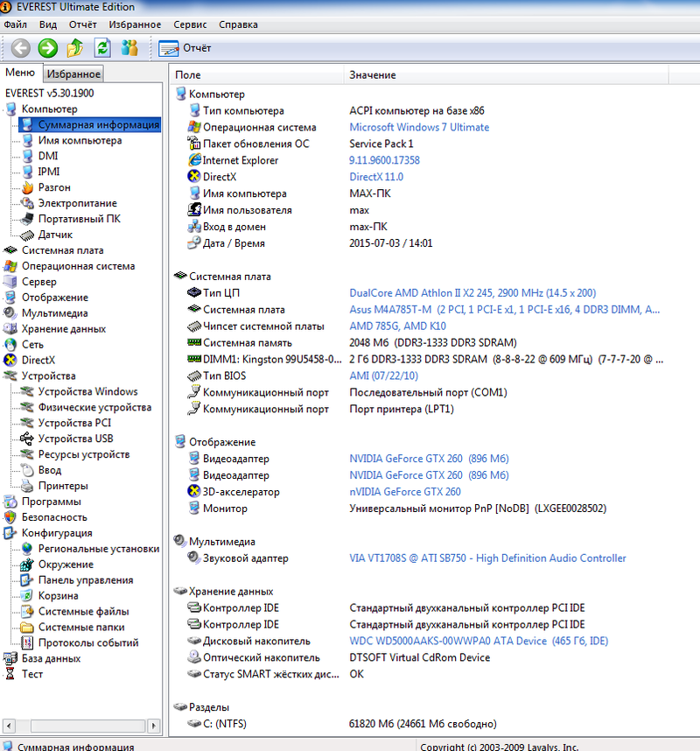Switch to the Меню tab
The width and height of the screenshot is (700, 751).
click(x=20, y=73)
